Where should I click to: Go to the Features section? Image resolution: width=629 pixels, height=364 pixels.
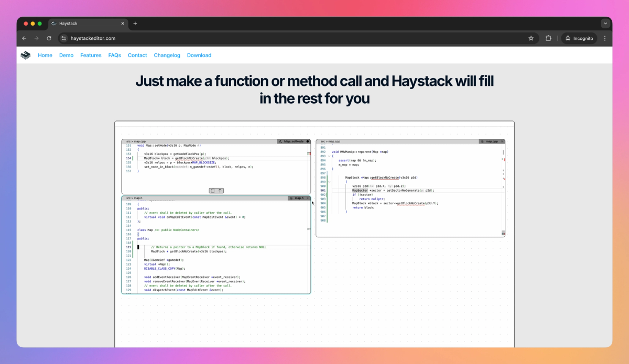pos(91,55)
